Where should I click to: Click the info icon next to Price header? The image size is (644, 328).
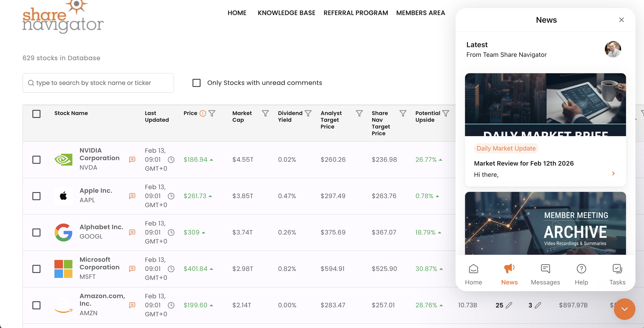203,113
